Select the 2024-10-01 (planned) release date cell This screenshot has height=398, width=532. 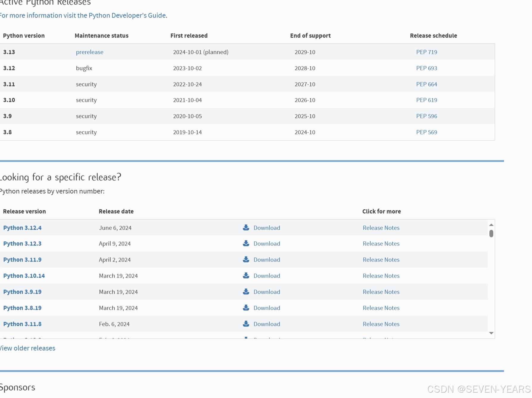tap(201, 52)
